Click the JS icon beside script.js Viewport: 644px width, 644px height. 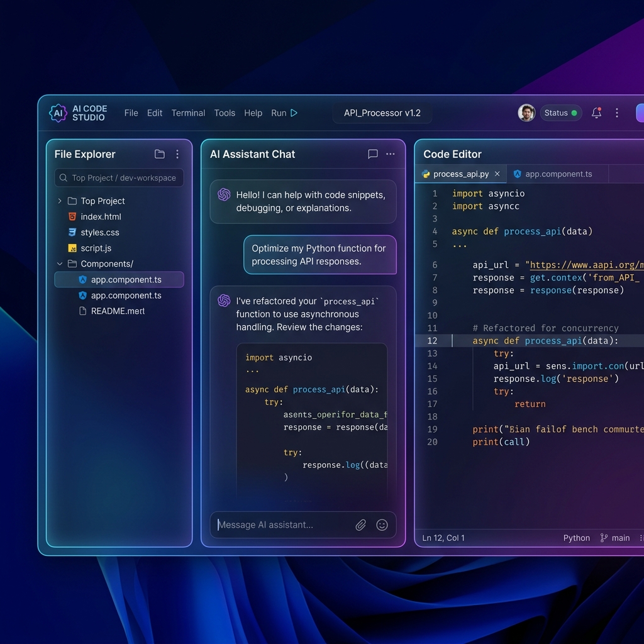[x=72, y=248]
